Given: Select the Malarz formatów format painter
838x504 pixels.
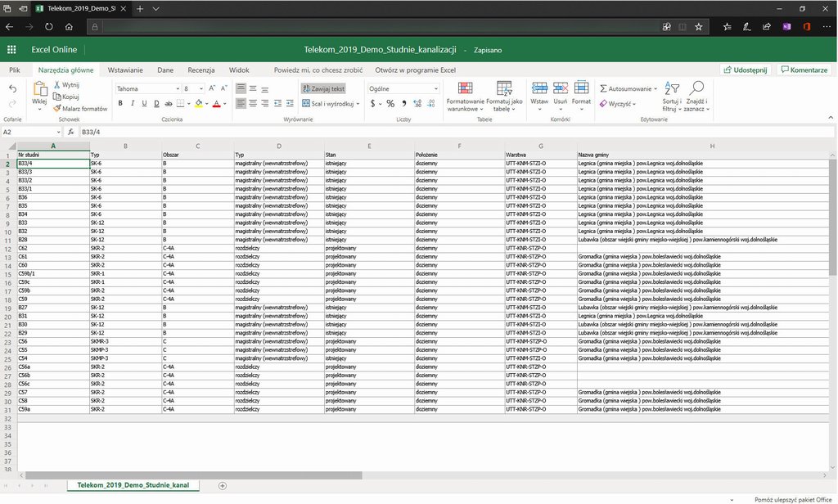Looking at the screenshot, I should click(x=80, y=108).
